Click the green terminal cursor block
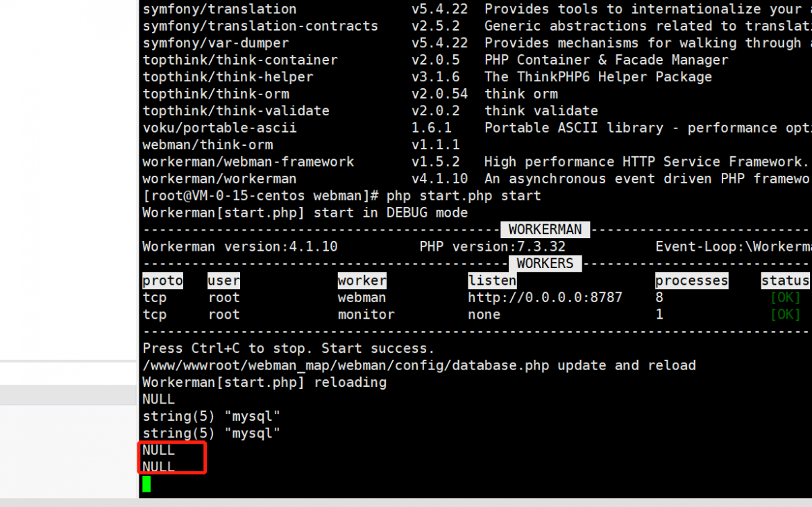Image resolution: width=812 pixels, height=507 pixels. [x=146, y=484]
